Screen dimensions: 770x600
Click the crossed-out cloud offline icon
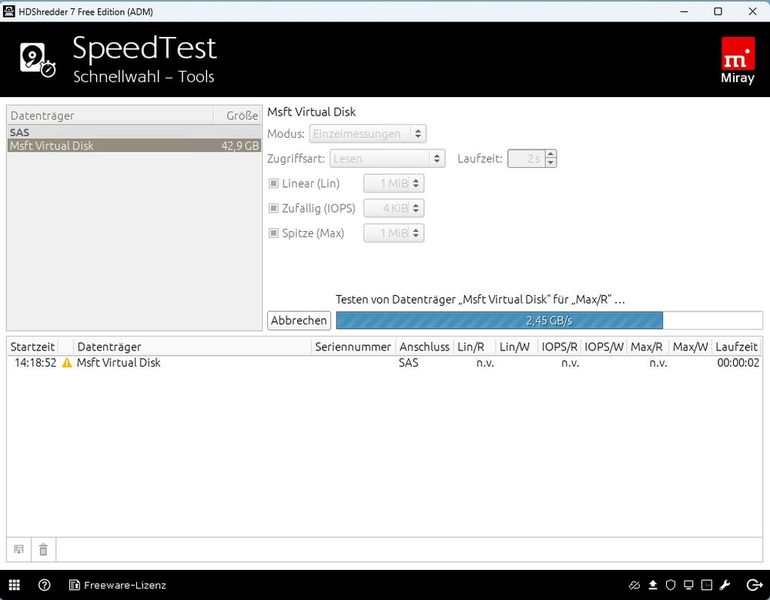tap(634, 585)
